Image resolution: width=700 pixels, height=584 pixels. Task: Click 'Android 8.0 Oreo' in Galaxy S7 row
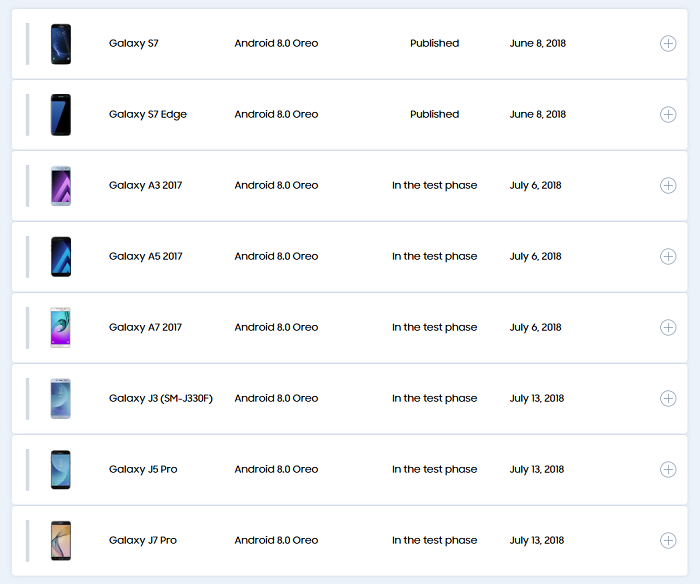[x=276, y=43]
